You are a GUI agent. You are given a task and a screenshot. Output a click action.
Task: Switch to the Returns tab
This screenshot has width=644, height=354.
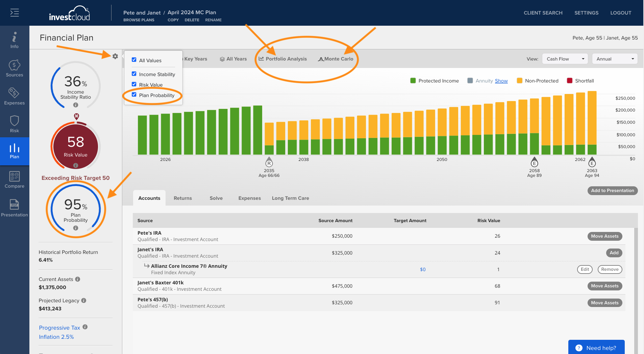183,198
